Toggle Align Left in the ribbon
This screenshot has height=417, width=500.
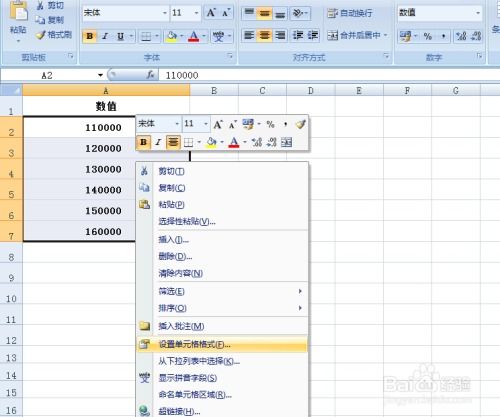(249, 35)
